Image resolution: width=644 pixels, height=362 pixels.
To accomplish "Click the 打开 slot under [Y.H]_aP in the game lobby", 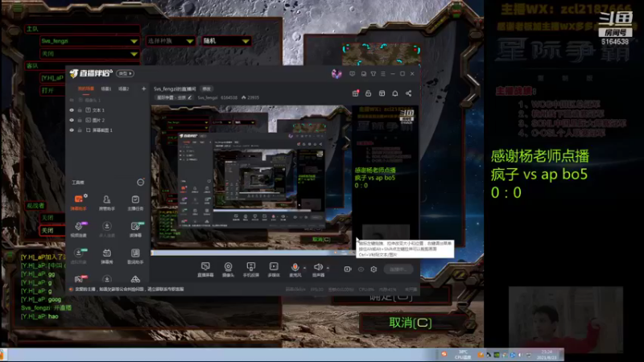I will pyautogui.click(x=52, y=90).
